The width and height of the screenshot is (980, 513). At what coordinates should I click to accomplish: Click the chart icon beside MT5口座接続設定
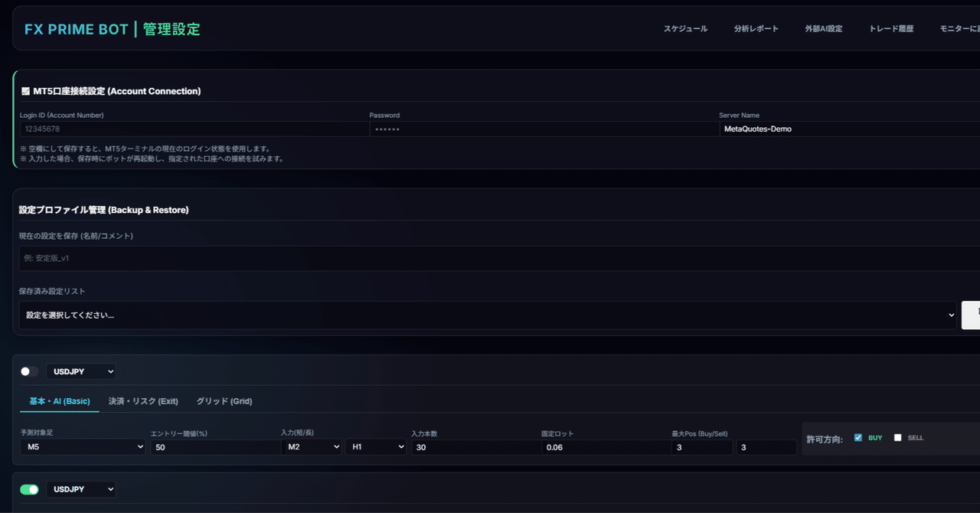pyautogui.click(x=25, y=91)
